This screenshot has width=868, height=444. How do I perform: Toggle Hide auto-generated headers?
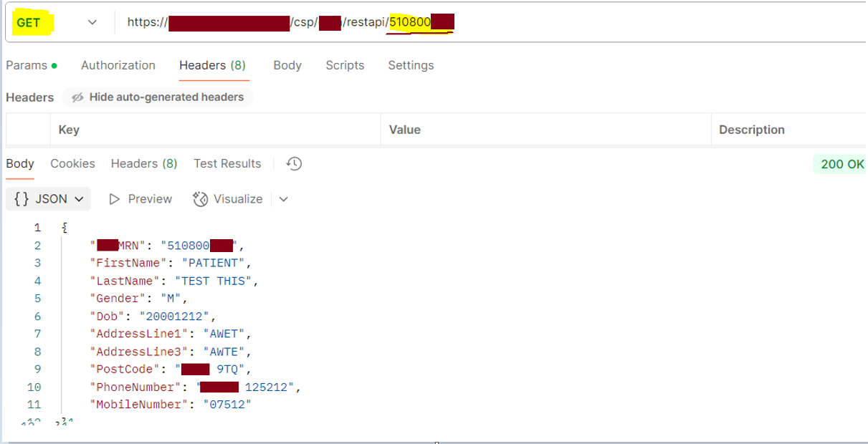tap(158, 97)
